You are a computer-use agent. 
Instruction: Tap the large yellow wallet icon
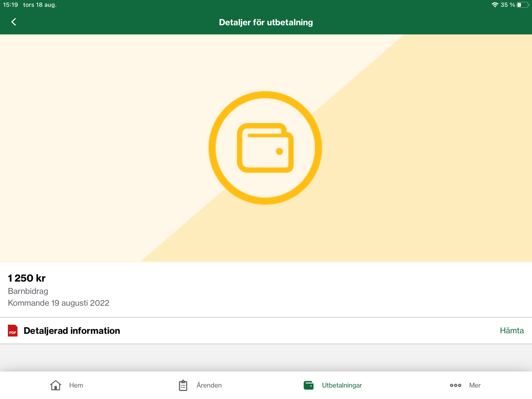[x=265, y=148]
